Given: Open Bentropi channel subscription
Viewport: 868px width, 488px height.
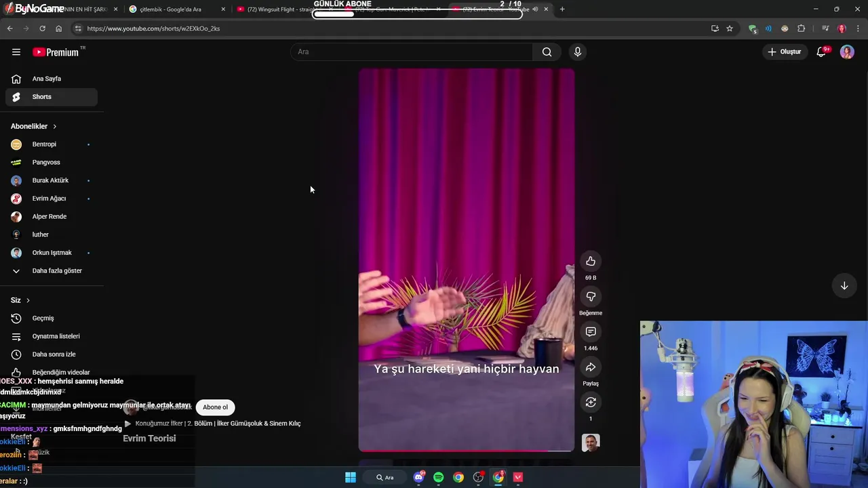Looking at the screenshot, I should pyautogui.click(x=52, y=144).
